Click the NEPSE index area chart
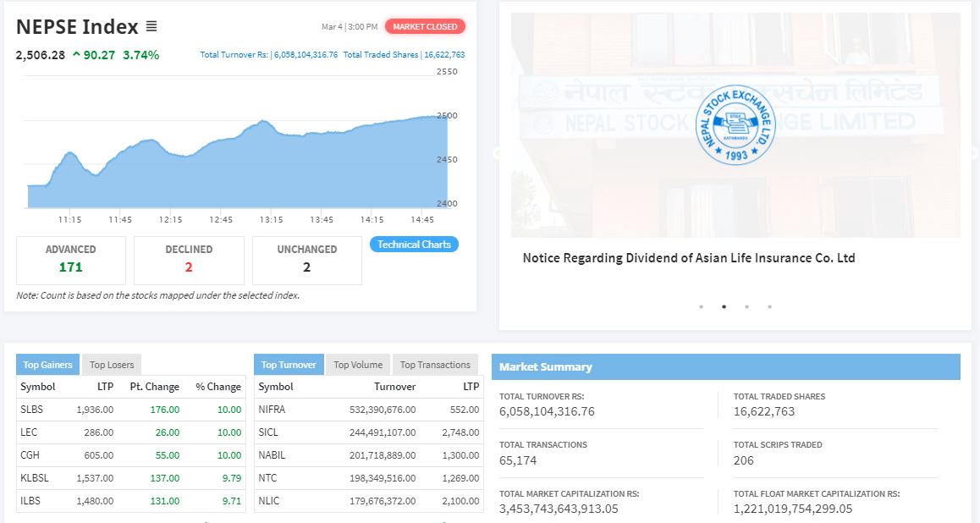 [x=238, y=162]
